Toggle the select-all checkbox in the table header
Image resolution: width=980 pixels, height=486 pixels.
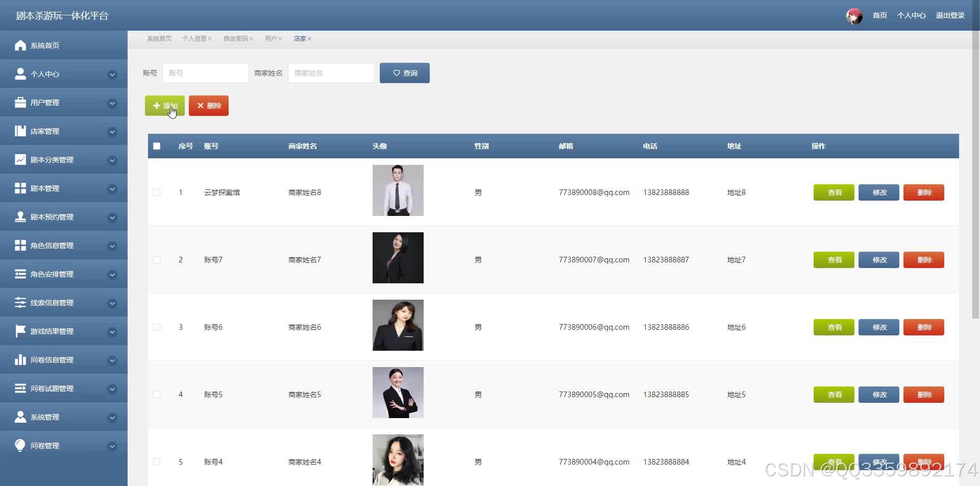pos(157,146)
